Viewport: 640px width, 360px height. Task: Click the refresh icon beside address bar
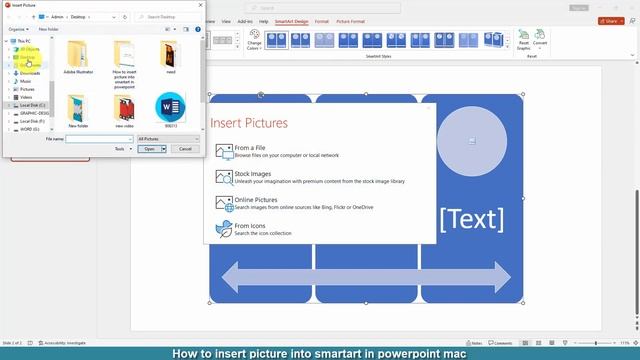coord(125,17)
